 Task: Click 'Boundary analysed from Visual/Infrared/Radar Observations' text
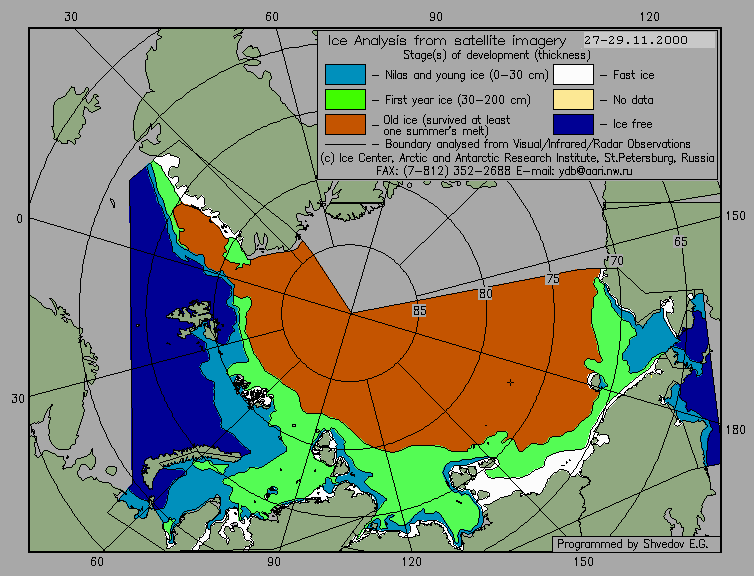[538, 144]
